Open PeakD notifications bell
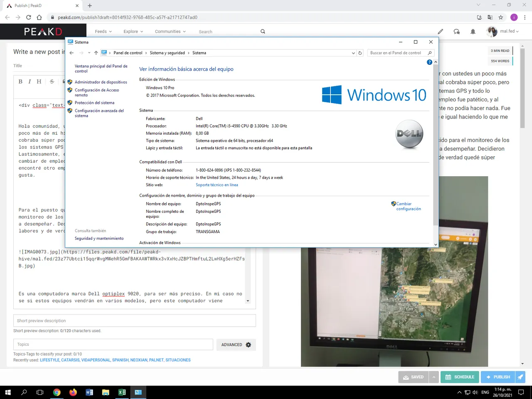 (x=473, y=31)
